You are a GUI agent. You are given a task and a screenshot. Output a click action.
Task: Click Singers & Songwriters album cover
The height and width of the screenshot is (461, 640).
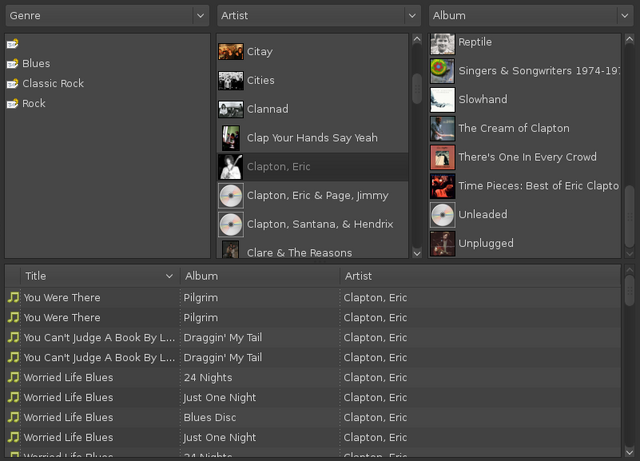point(442,71)
